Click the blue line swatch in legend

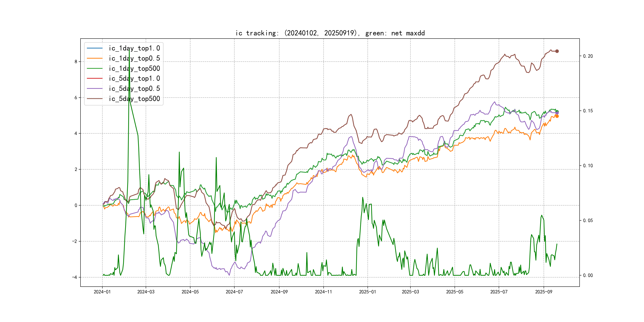(x=94, y=48)
